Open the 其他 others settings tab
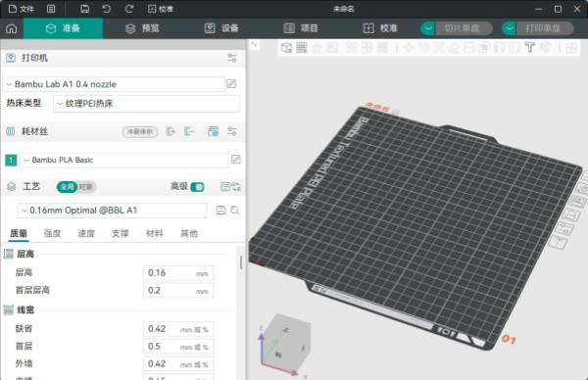Screen dimensions: 588x380 189,233
